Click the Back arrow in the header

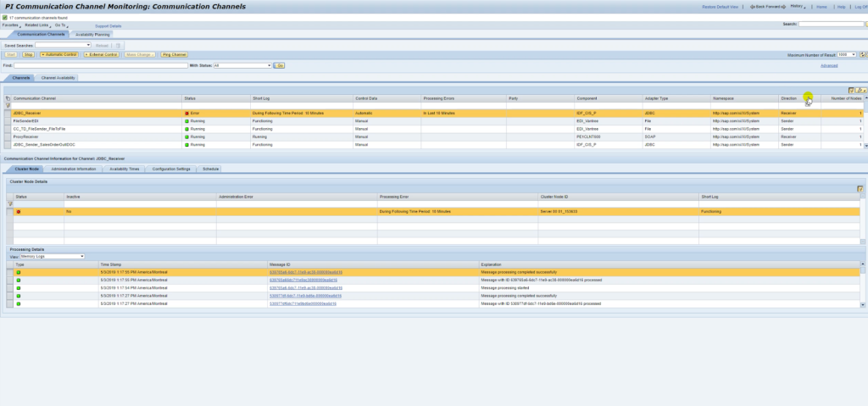tap(753, 7)
